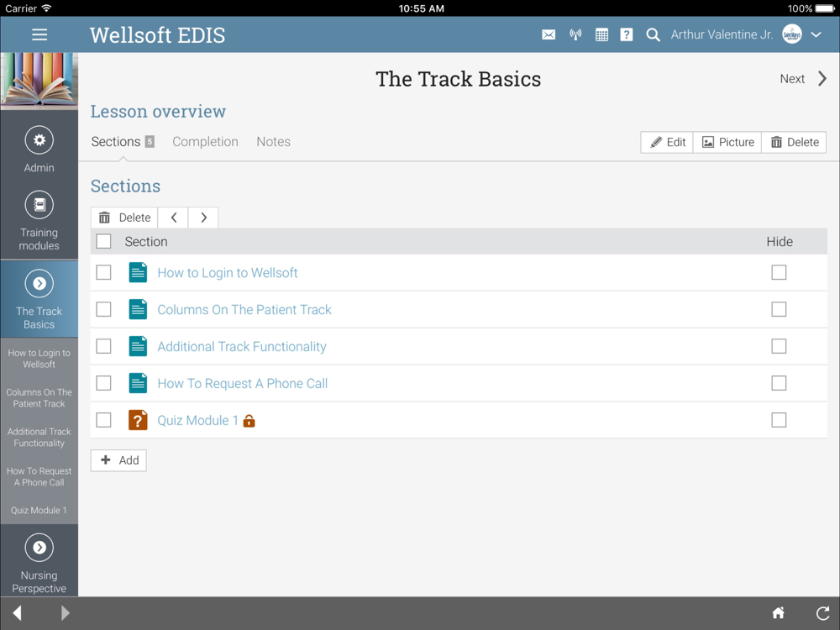Click the Track Basics circle arrow icon

point(39,283)
